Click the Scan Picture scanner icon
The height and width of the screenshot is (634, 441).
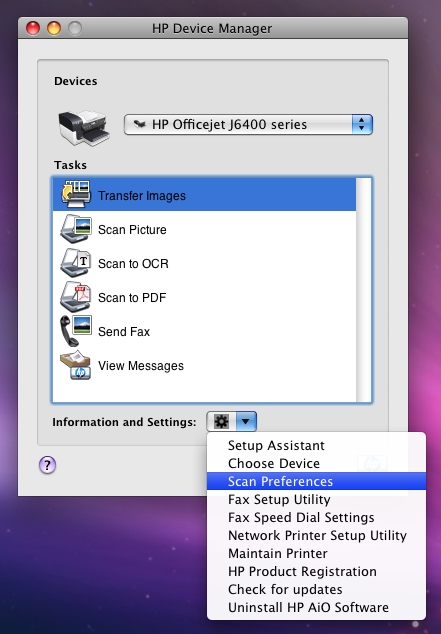pyautogui.click(x=76, y=229)
